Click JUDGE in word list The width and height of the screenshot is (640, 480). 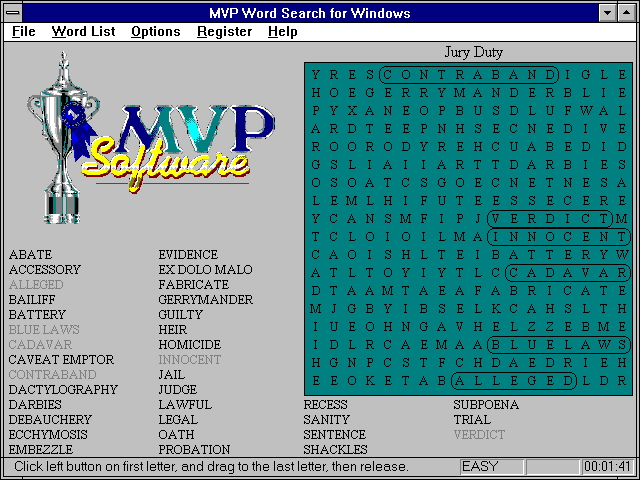point(178,390)
